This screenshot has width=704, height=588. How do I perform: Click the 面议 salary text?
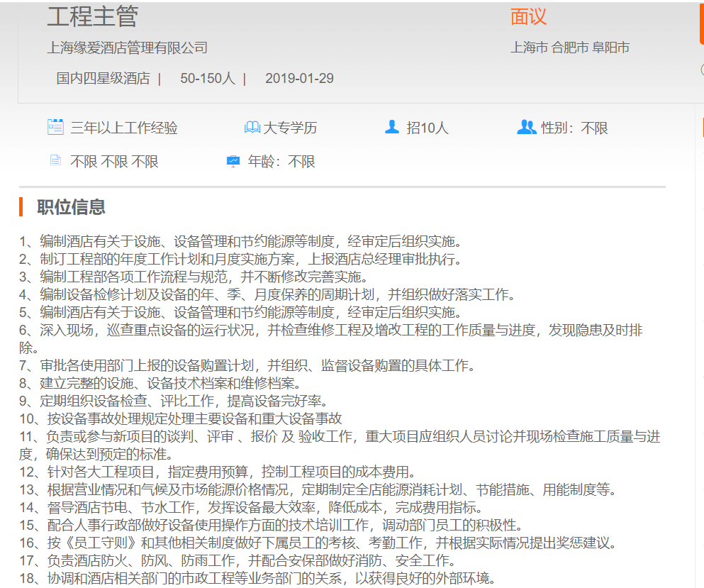(x=529, y=17)
